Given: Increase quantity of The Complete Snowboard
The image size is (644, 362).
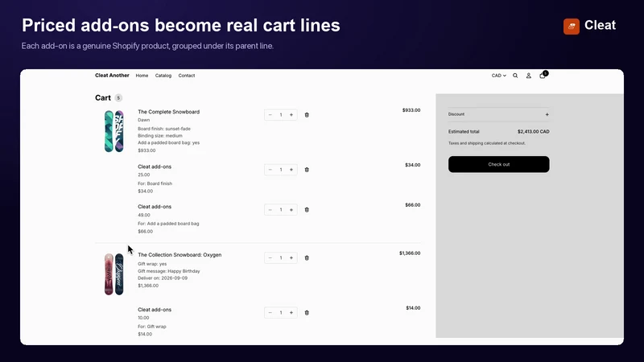Looking at the screenshot, I should coord(291,115).
